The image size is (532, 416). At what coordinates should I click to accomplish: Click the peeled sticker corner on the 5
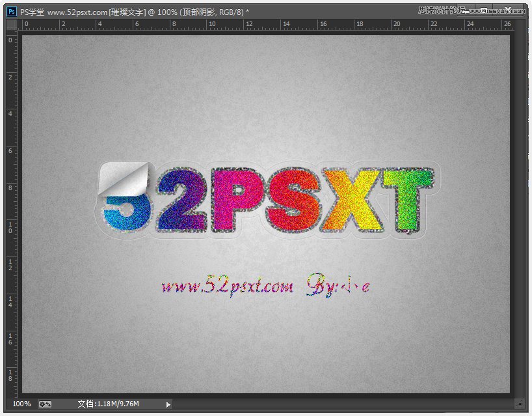124,179
